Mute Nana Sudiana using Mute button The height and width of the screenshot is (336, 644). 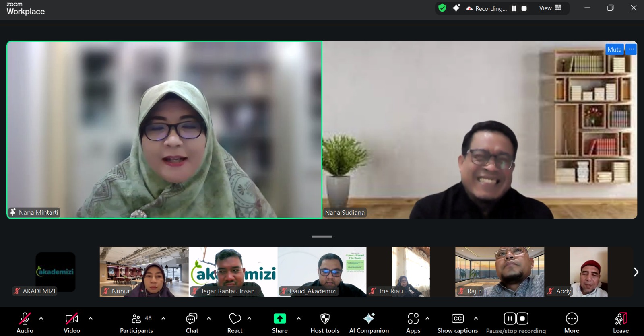[614, 49]
